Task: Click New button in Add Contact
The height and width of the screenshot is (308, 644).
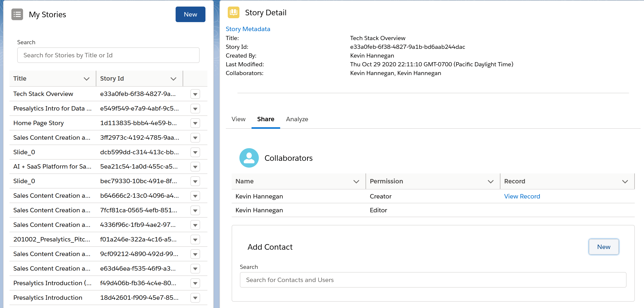Action: (603, 247)
